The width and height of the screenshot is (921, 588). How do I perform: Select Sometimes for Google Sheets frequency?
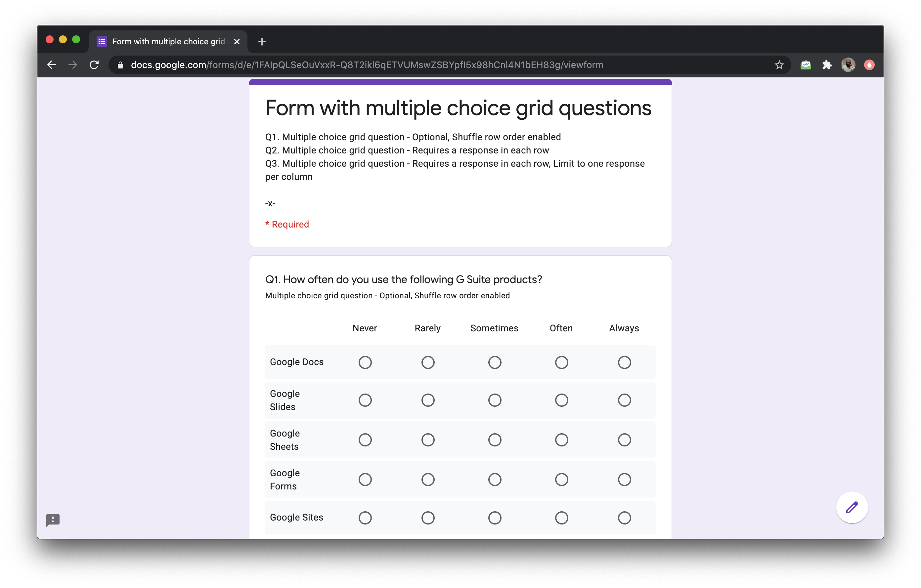click(x=494, y=440)
